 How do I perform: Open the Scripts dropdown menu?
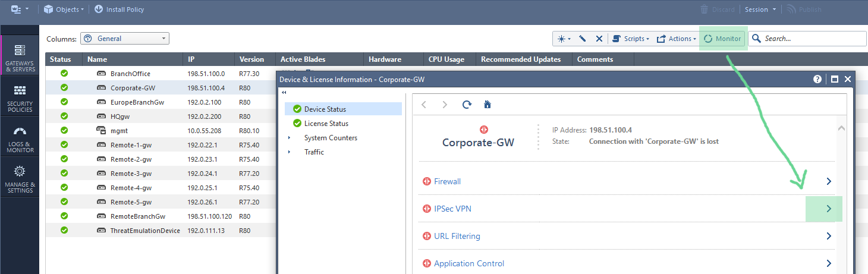631,39
